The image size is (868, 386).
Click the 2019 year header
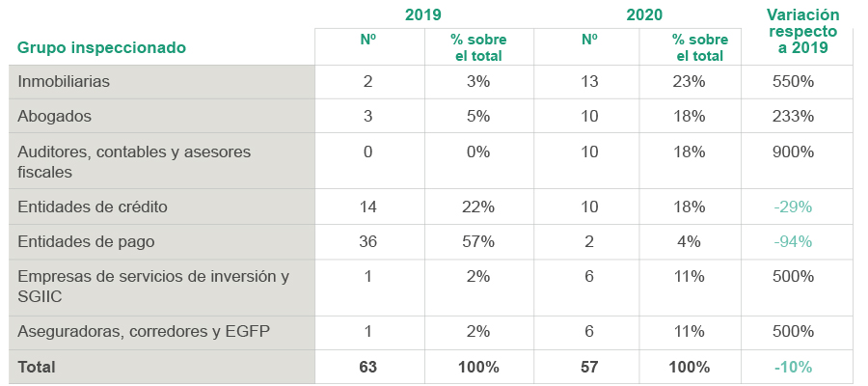[x=422, y=14]
